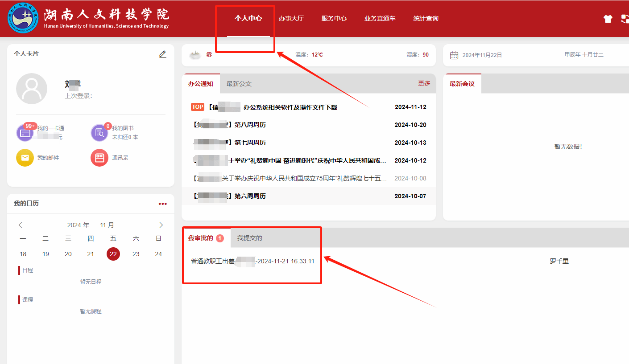
Task: Click the T-shirt theme icon in header
Action: click(608, 19)
